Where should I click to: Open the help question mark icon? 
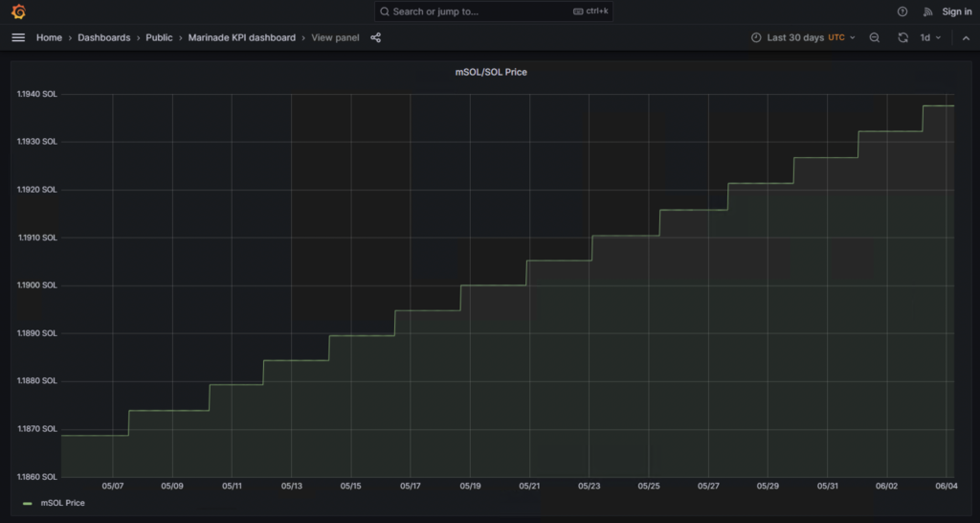point(902,11)
